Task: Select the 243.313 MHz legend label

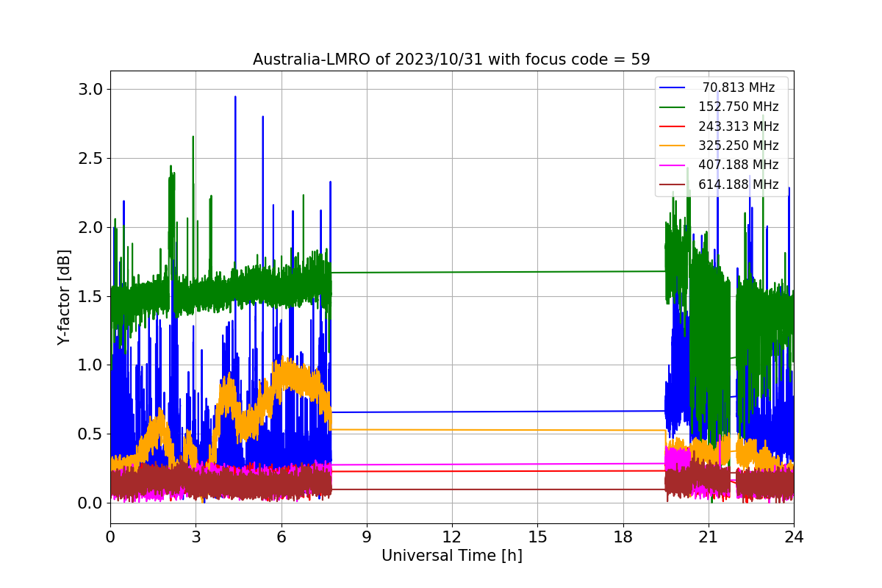Action: coord(739,126)
